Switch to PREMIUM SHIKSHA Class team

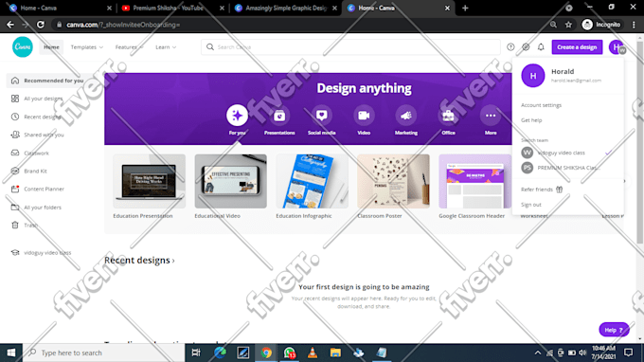[x=567, y=168]
